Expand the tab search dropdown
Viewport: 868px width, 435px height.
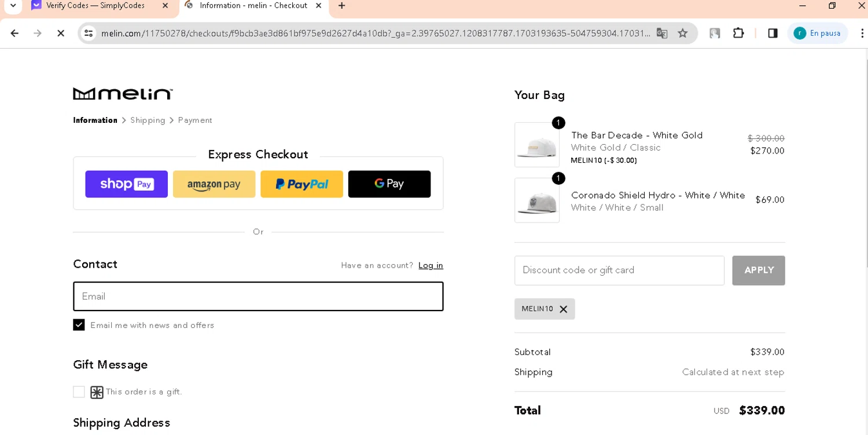coord(13,6)
